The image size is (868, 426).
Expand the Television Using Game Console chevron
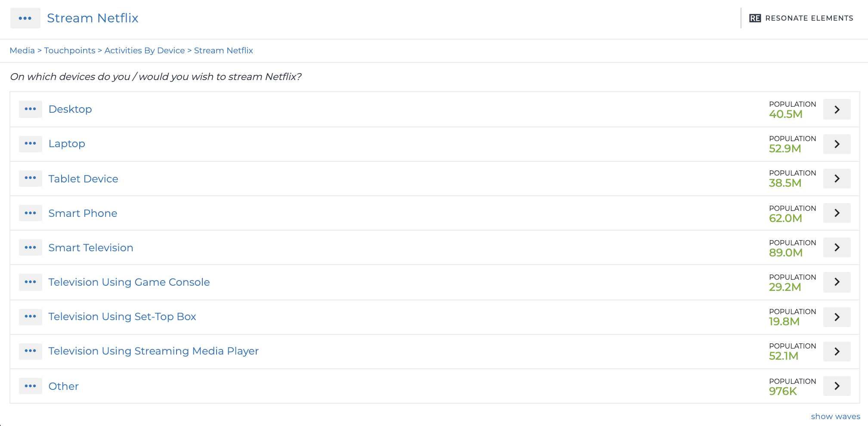[837, 282]
